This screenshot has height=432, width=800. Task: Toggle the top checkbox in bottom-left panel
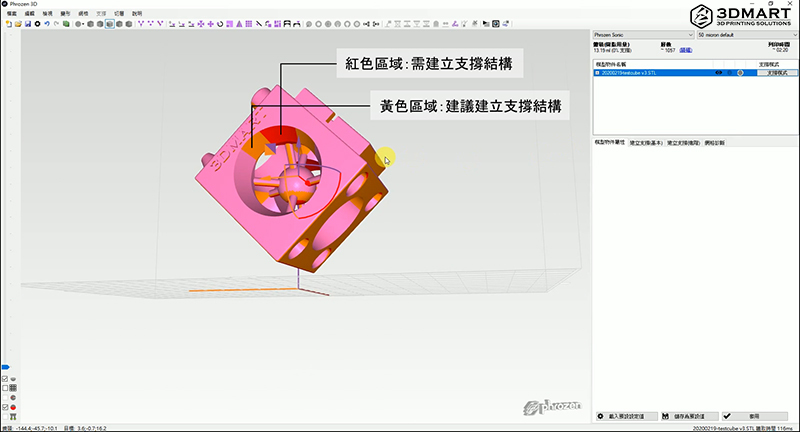click(5, 380)
